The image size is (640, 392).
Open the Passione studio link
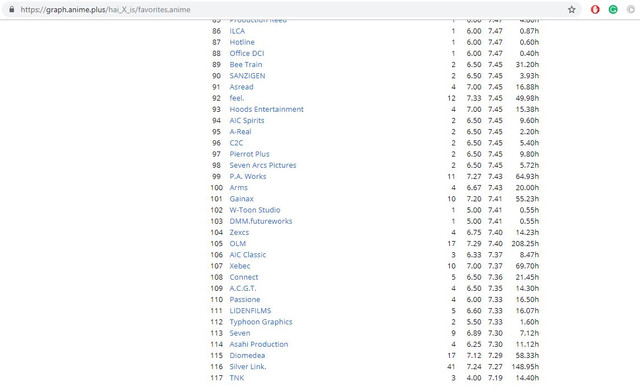click(244, 300)
